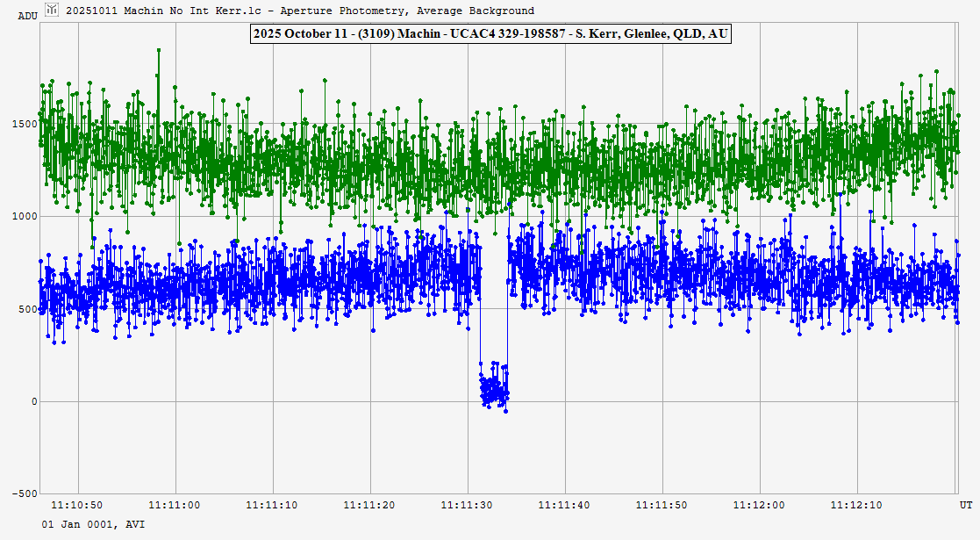
Task: Click the 11:12:00 time axis label
Action: coord(759,505)
